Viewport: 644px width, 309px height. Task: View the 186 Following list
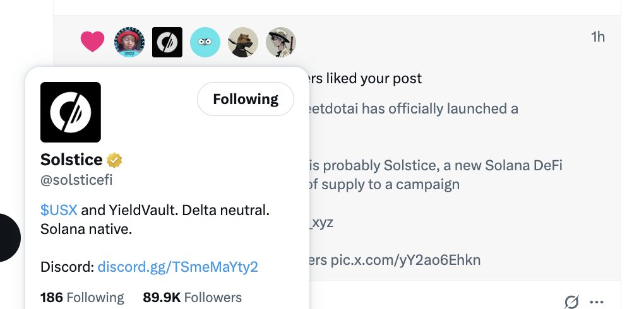coord(82,297)
